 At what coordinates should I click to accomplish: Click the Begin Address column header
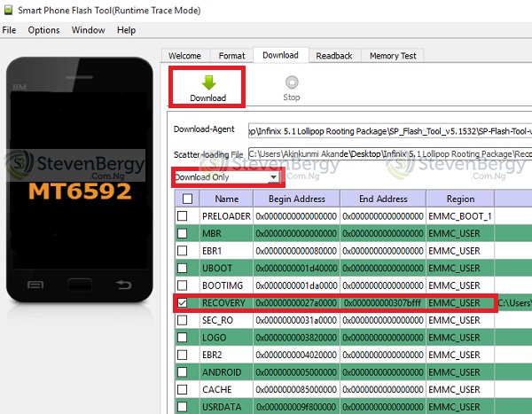coord(297,199)
